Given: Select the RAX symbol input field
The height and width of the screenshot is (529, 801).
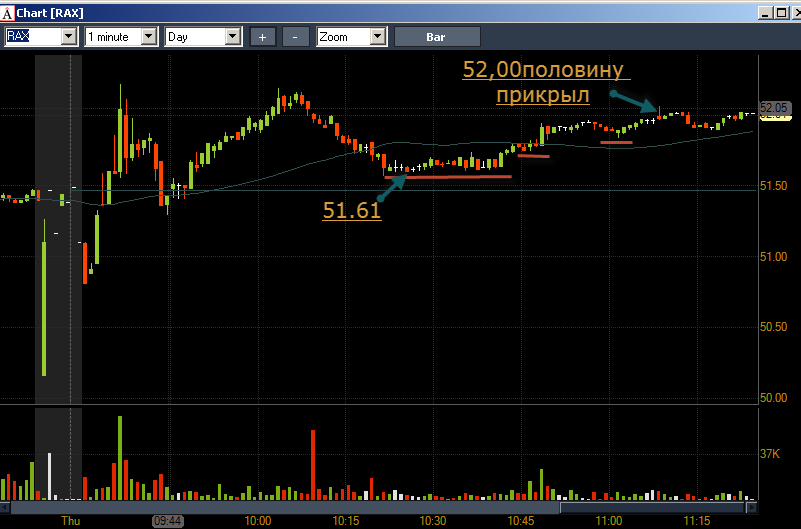Looking at the screenshot, I should [33, 37].
